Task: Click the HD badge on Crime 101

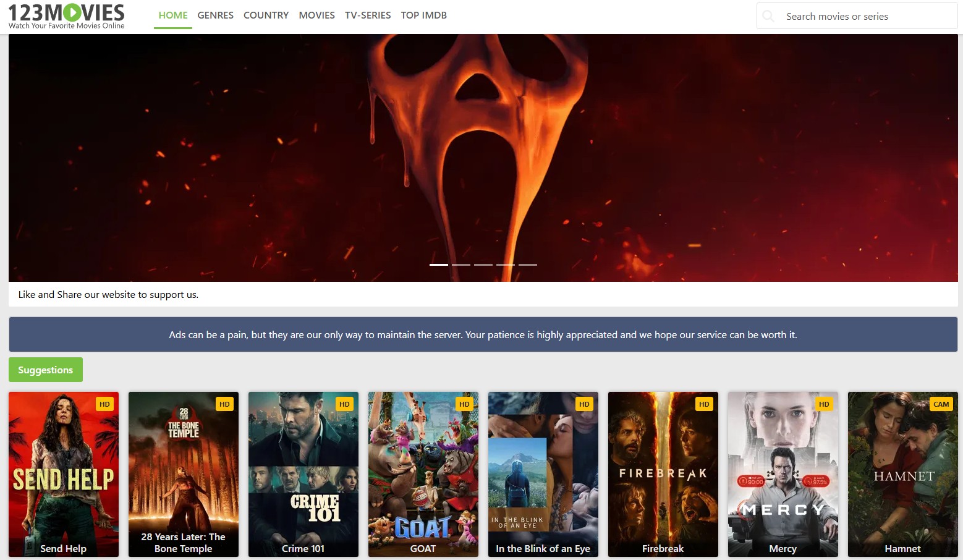Action: coord(344,404)
